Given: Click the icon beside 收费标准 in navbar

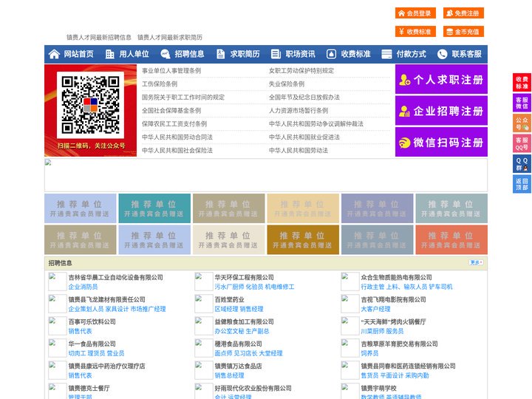Looking at the screenshot, I should point(331,54).
